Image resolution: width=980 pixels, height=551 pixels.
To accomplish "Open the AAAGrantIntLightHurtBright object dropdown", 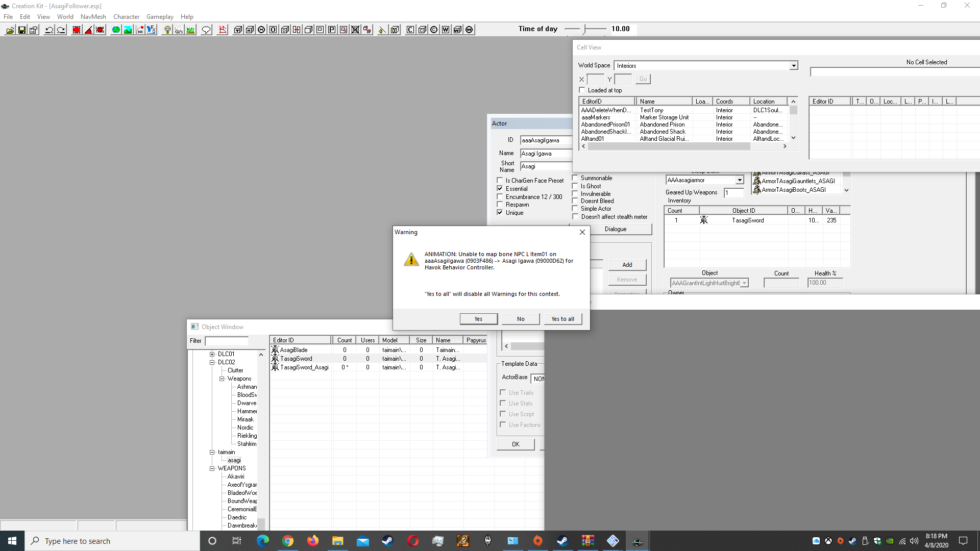I will coord(744,283).
